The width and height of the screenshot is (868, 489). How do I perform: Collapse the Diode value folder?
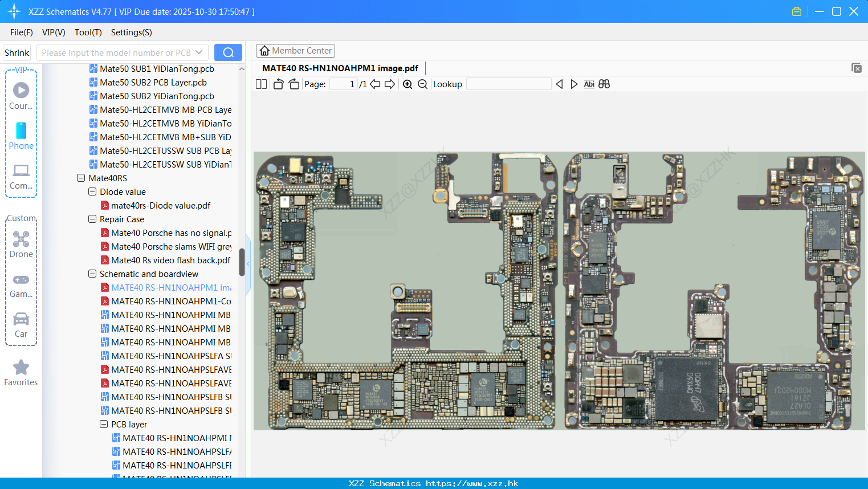tap(92, 191)
